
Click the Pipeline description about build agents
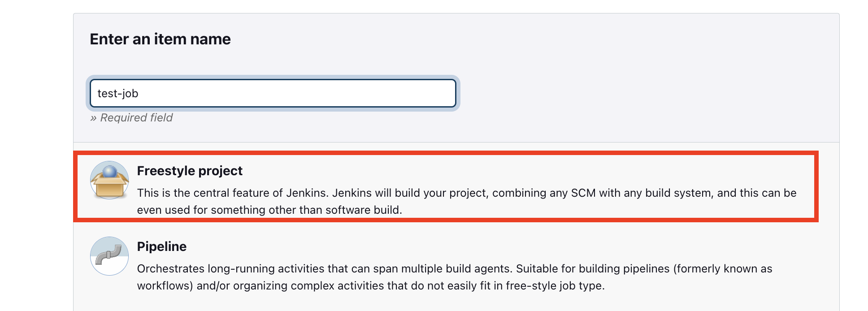(455, 277)
